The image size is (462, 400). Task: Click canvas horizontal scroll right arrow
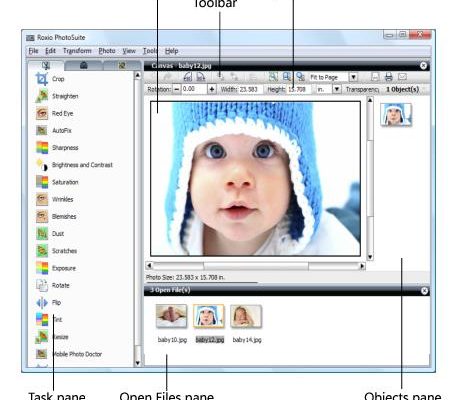[362, 266]
